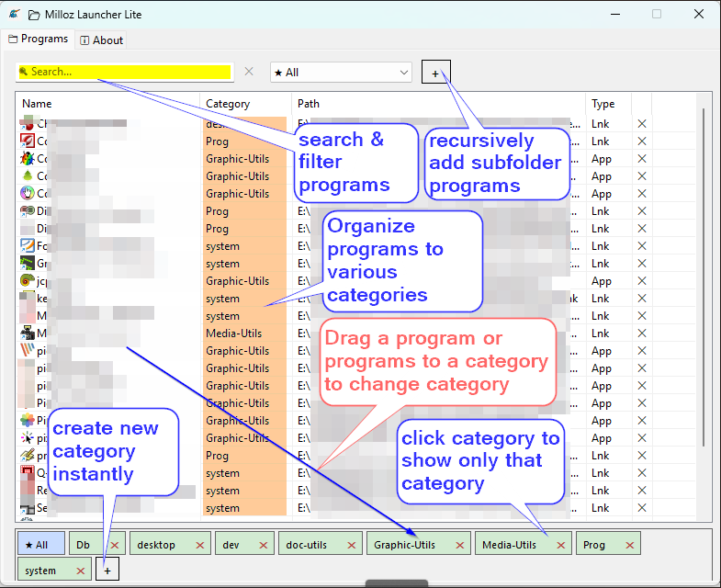The image size is (721, 588).
Task: Create a new category with bottom + button
Action: coord(107,569)
